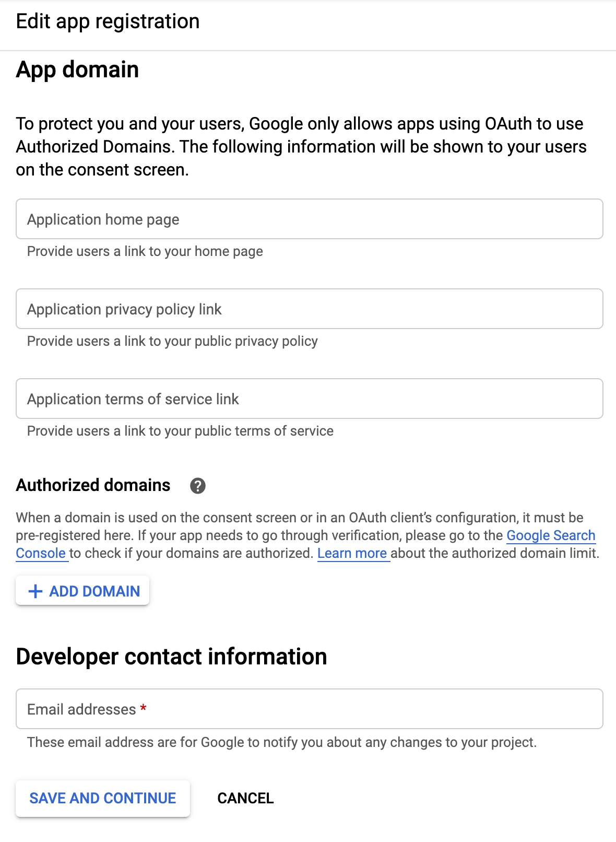Click the red required asterisk on Email addresses
This screenshot has width=616, height=842.
pos(143,708)
